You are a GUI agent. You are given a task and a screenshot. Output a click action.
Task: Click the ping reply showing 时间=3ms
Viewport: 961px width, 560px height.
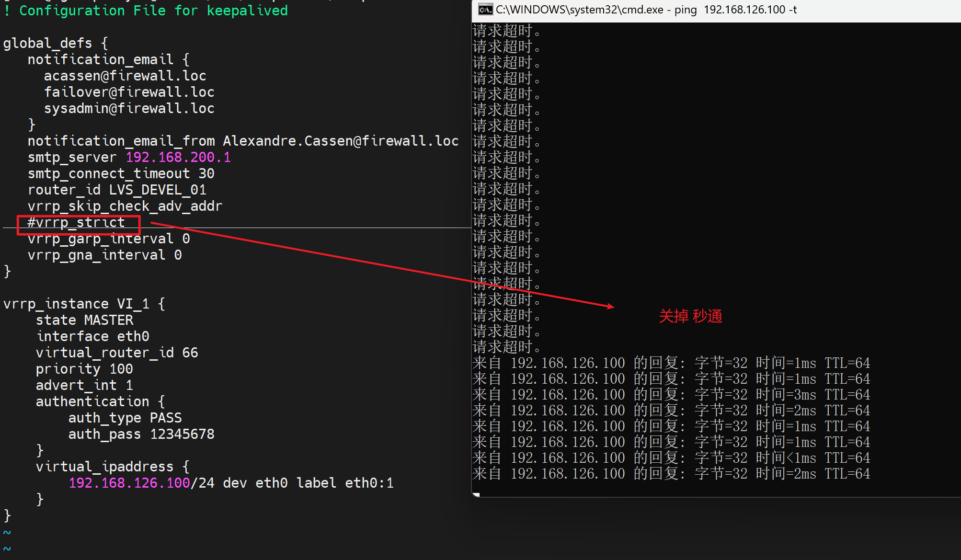(671, 395)
